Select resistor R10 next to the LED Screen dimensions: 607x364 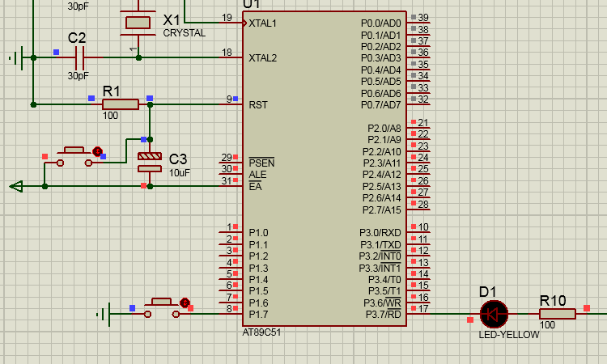(x=558, y=314)
